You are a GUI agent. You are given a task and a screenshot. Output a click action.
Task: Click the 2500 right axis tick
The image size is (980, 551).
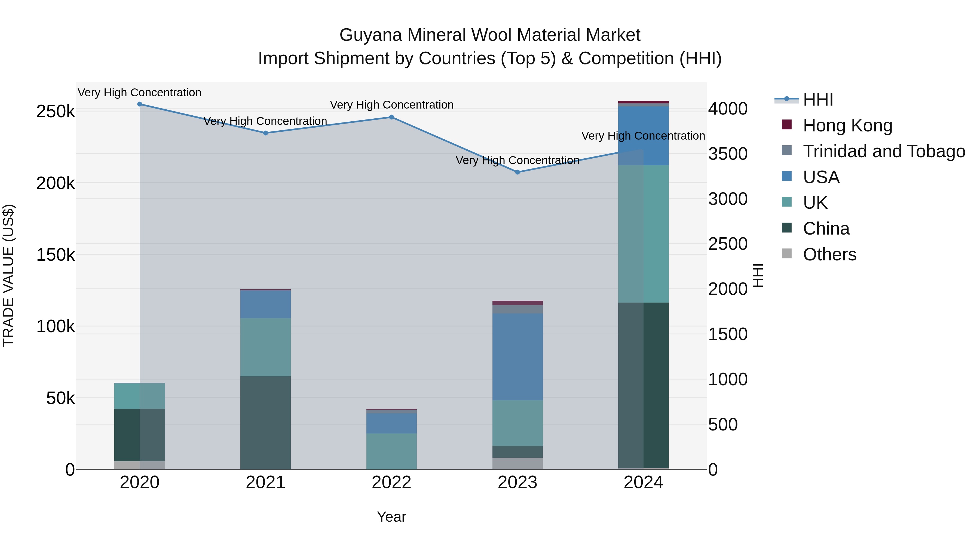[x=728, y=244]
